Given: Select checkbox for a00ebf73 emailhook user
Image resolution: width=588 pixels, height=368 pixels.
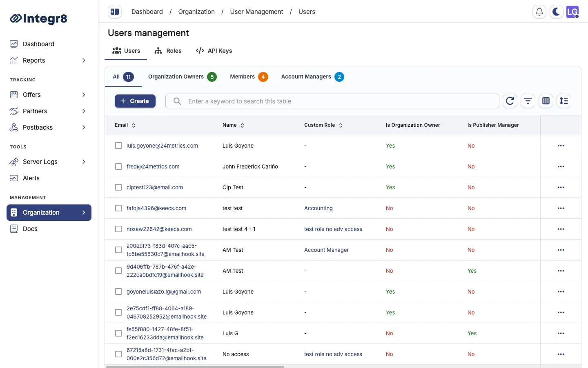Looking at the screenshot, I should click(118, 250).
